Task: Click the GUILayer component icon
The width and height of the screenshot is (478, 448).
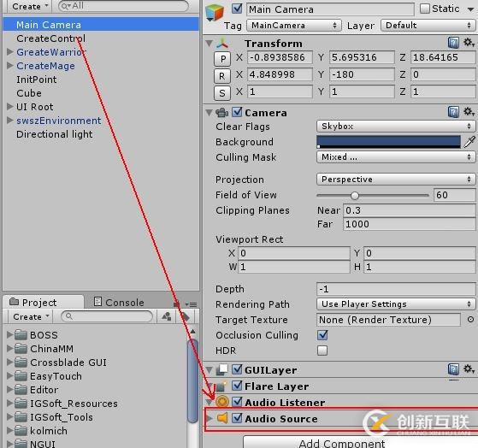Action: click(222, 370)
